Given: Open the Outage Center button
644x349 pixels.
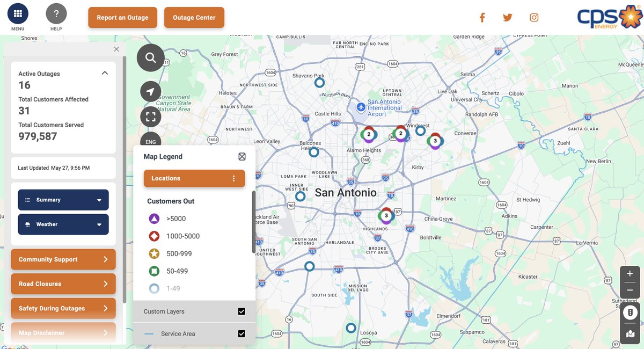Looking at the screenshot, I should tap(194, 18).
